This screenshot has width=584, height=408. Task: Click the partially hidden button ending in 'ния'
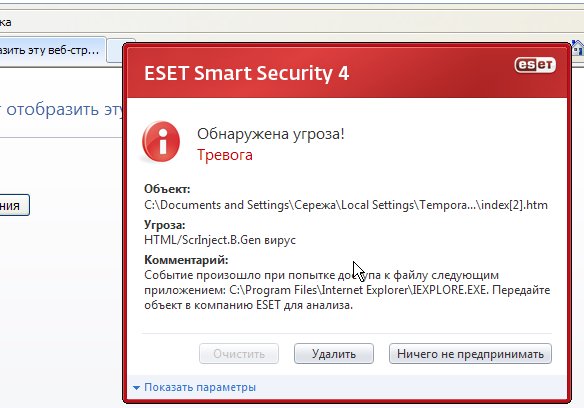(14, 205)
